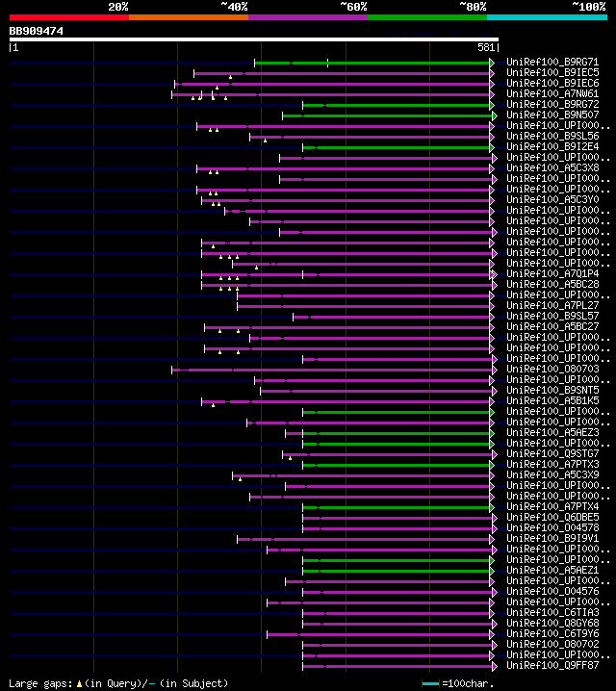This screenshot has width=616, height=691.
Task: Select the UniRef100_Q8GY68 label
Action: (552, 623)
